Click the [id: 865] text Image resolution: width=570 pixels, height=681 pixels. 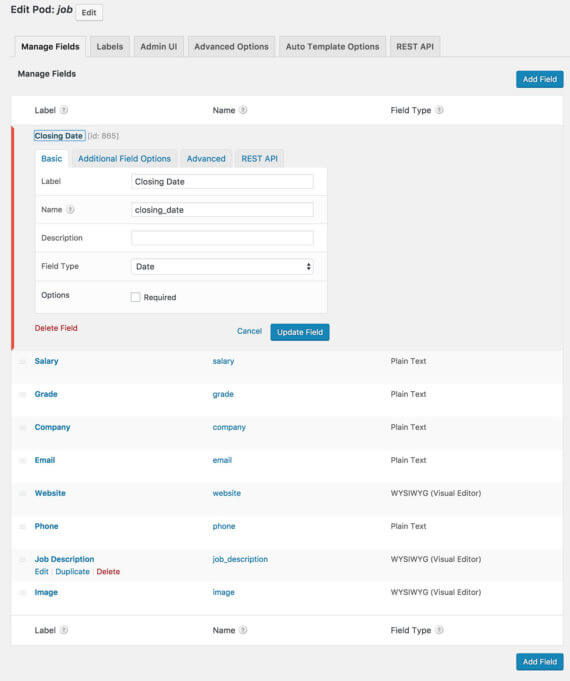(103, 136)
